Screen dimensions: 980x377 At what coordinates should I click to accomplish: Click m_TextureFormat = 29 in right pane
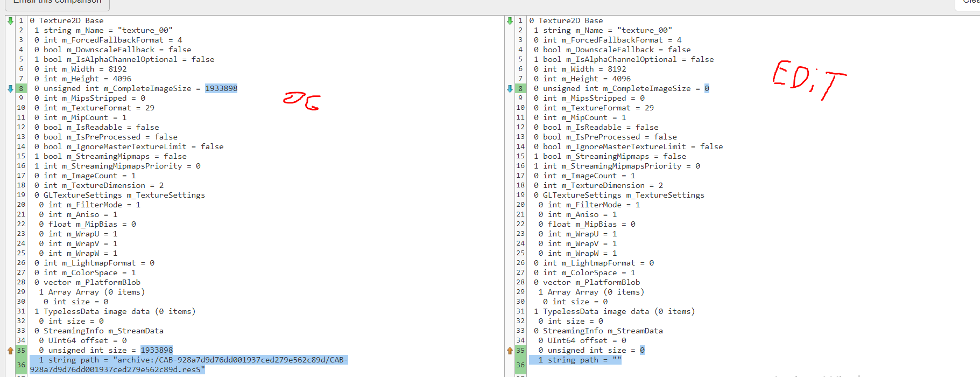tap(594, 108)
